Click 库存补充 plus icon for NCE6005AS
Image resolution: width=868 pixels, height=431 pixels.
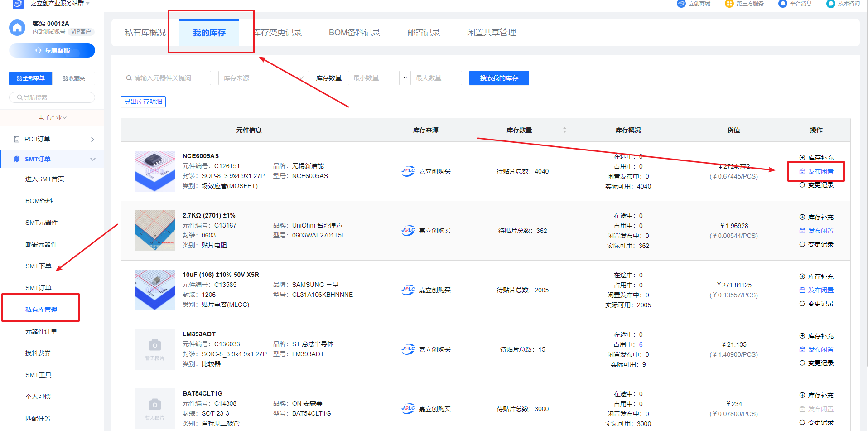[x=802, y=158]
